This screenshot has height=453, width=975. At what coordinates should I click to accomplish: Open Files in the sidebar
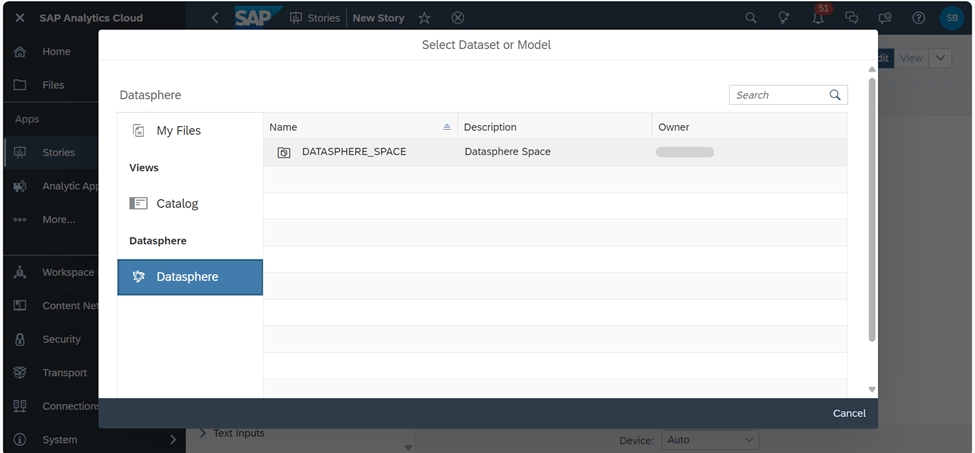point(53,85)
